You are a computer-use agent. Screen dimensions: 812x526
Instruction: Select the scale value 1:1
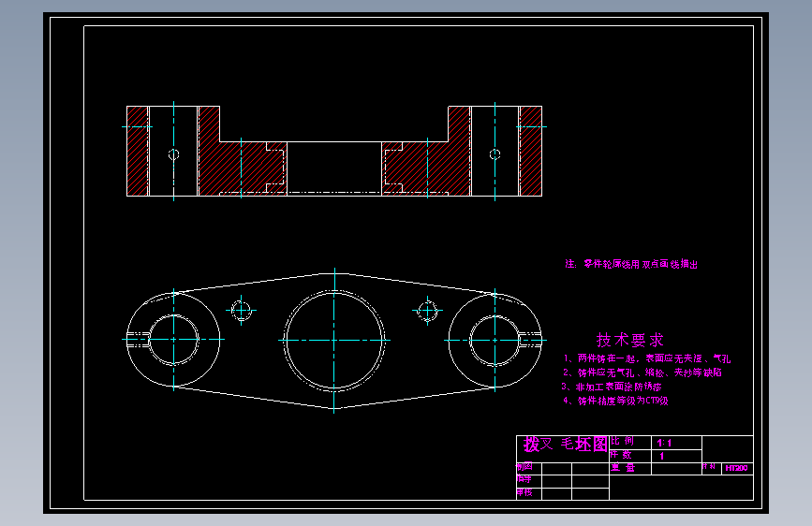(664, 443)
